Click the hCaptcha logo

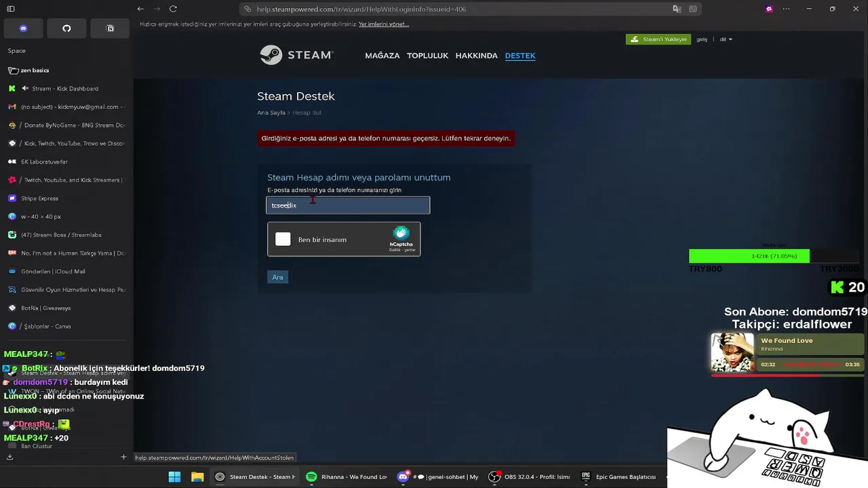click(401, 234)
